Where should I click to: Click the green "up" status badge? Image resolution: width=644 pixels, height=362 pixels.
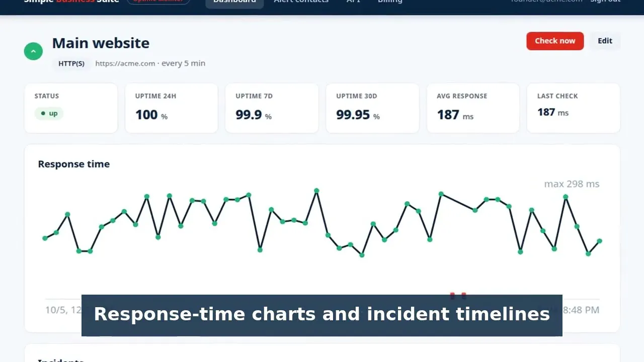tap(49, 114)
